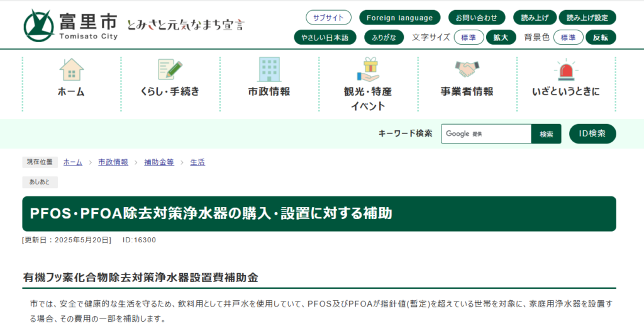Screen dimensions: 644x333
Task: Click the red siren icon for いざというときに
Action: coord(565,70)
